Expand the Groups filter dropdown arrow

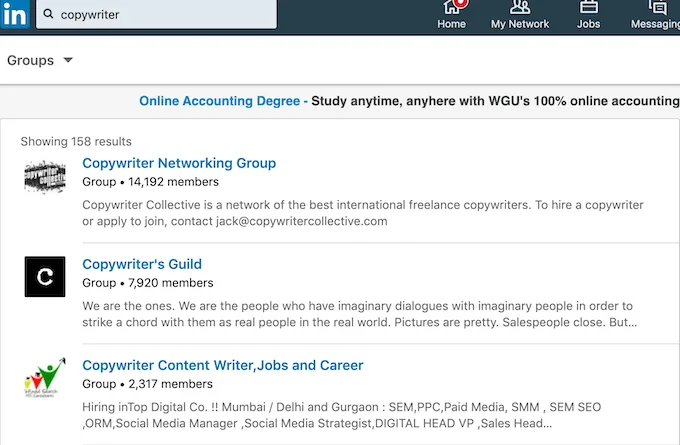(68, 60)
